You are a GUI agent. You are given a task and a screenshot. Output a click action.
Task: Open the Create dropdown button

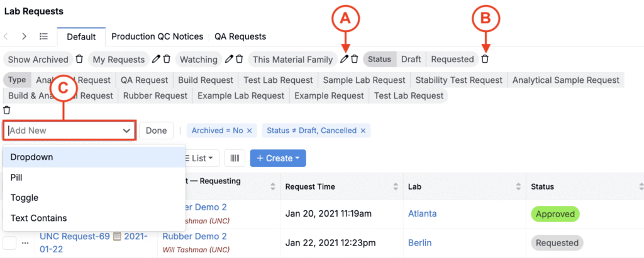tap(278, 158)
